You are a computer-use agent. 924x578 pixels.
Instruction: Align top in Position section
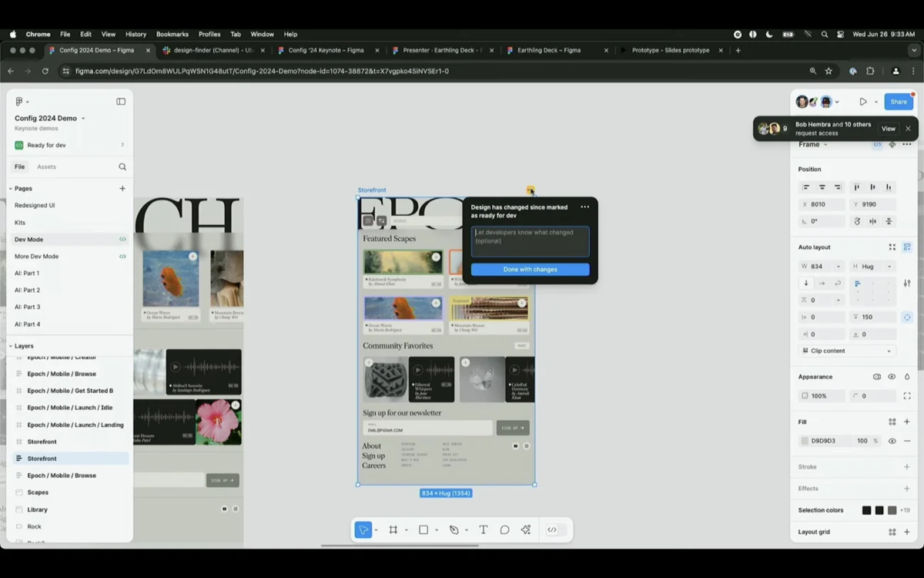pos(856,187)
